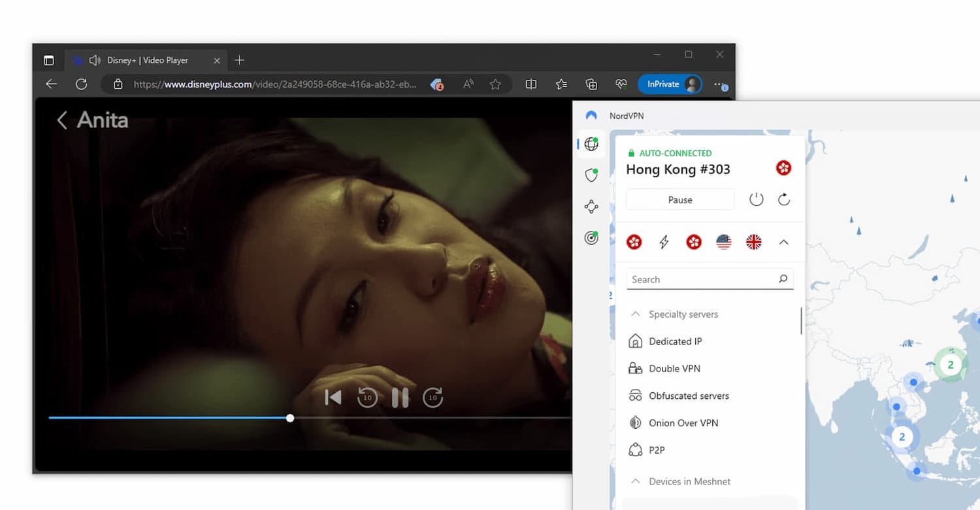
Task: Collapse the recent connections row chevron
Action: coord(783,242)
